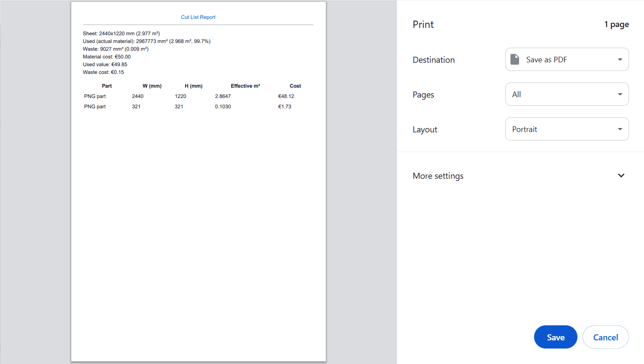Image resolution: width=644 pixels, height=364 pixels.
Task: Click the Destination dropdown arrow chevron
Action: pos(620,59)
